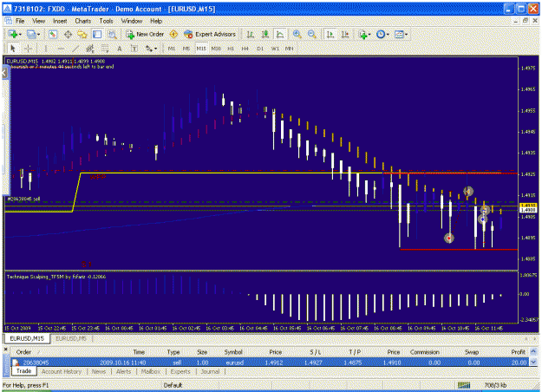Select the Crosshair tool

pyautogui.click(x=28, y=49)
